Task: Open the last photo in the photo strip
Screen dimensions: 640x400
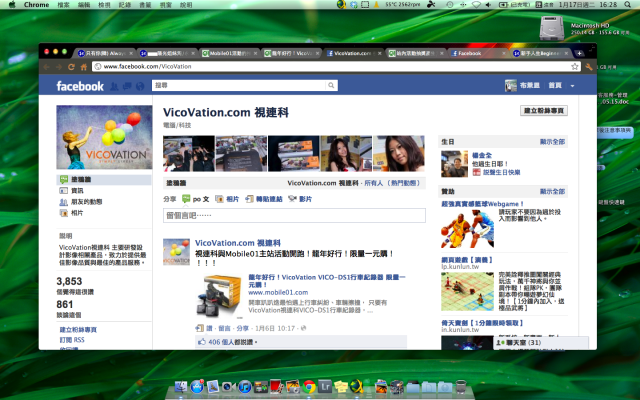Action: click(399, 153)
